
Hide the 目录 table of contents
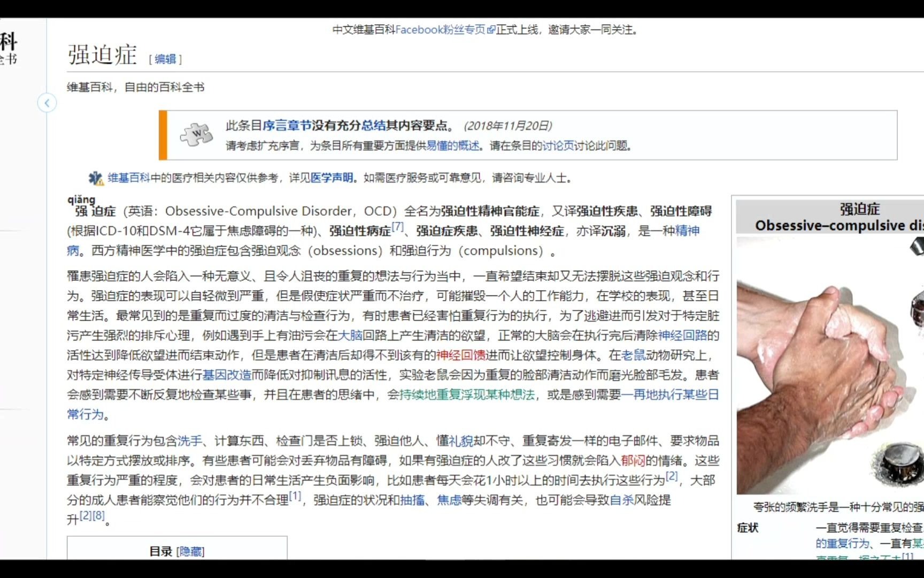tap(190, 552)
